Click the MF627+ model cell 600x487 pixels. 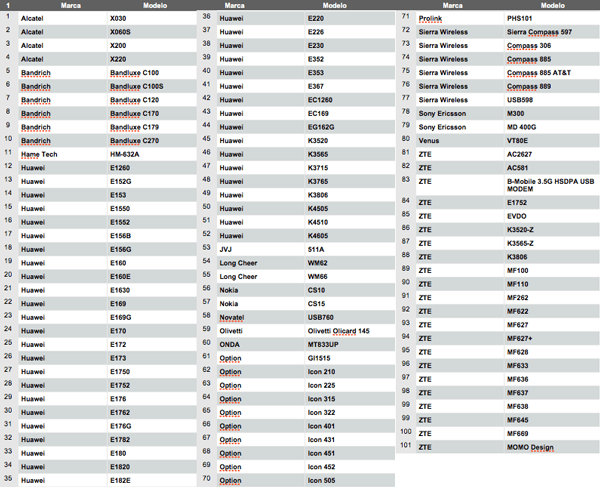click(x=552, y=338)
